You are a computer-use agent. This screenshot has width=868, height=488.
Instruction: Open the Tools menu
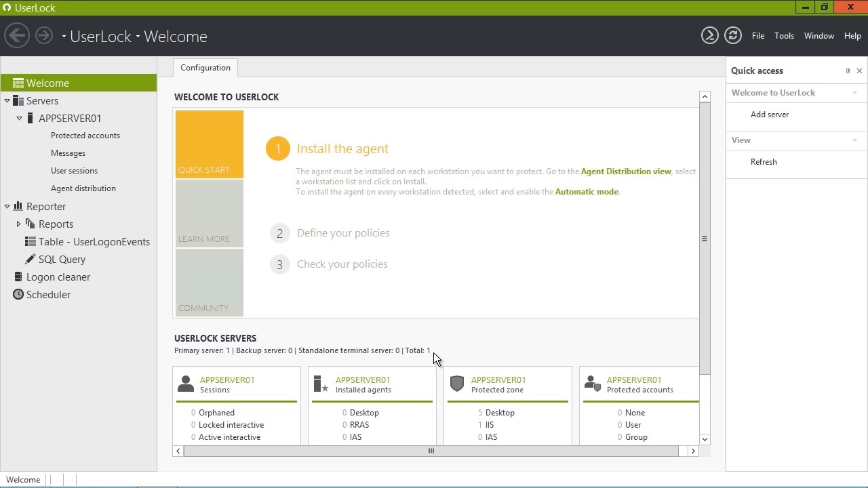tap(784, 36)
